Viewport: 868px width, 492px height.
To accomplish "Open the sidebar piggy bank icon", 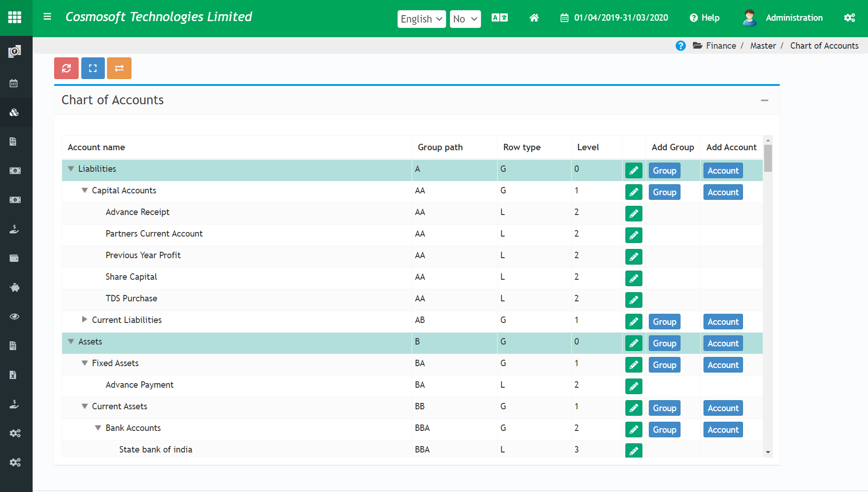I will pyautogui.click(x=15, y=288).
